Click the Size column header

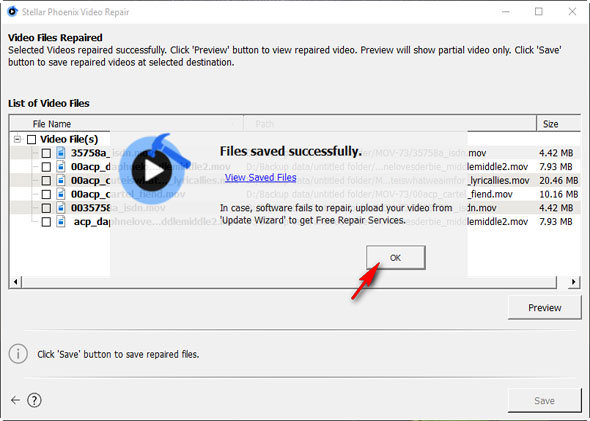click(x=558, y=124)
